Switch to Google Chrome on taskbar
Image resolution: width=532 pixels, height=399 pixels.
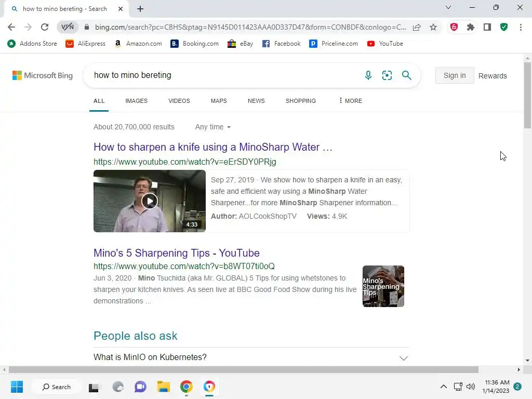[187, 387]
